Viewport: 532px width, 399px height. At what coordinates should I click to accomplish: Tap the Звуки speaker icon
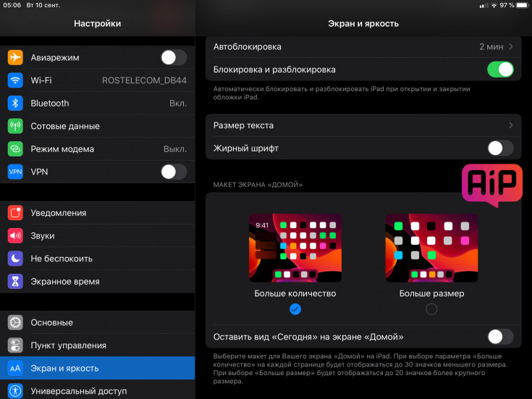point(15,235)
